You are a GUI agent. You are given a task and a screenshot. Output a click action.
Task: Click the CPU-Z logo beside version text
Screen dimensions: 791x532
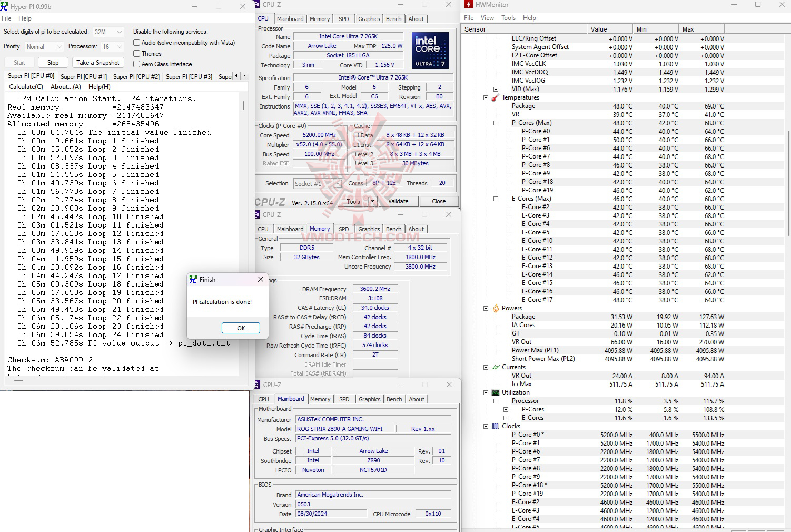point(270,202)
